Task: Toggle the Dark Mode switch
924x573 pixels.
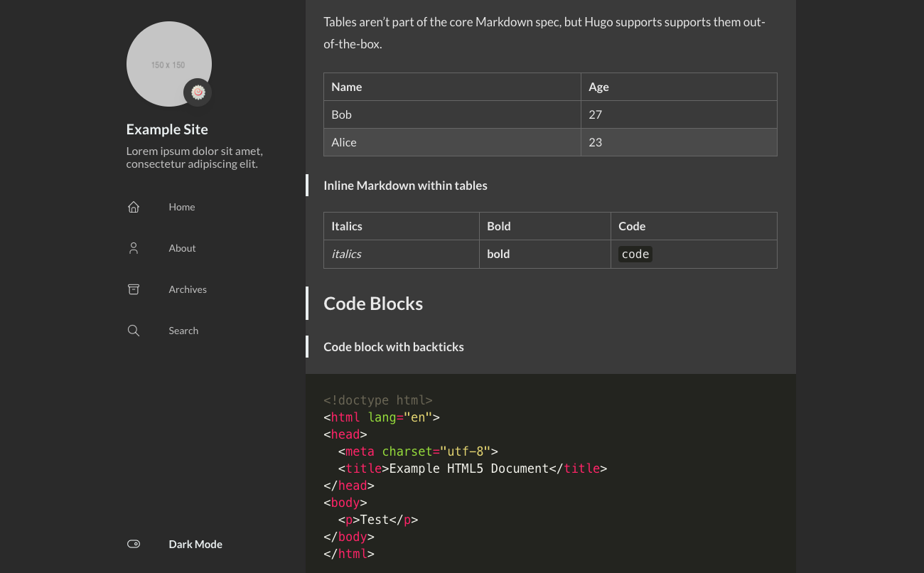Action: [x=134, y=544]
